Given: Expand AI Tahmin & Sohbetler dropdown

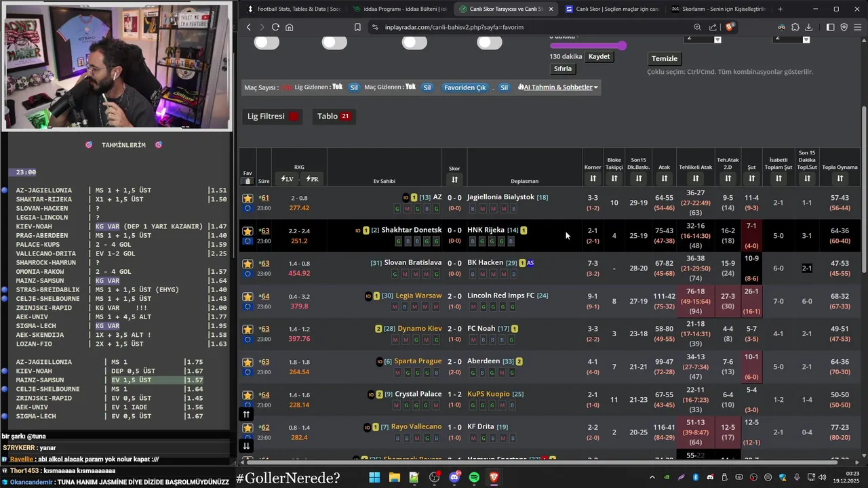Looking at the screenshot, I should click(558, 87).
